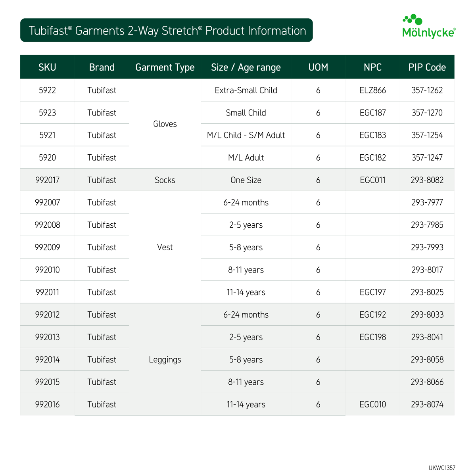Click the Tubifast Garments Product Information title banner
The height and width of the screenshot is (476, 476).
tap(167, 31)
